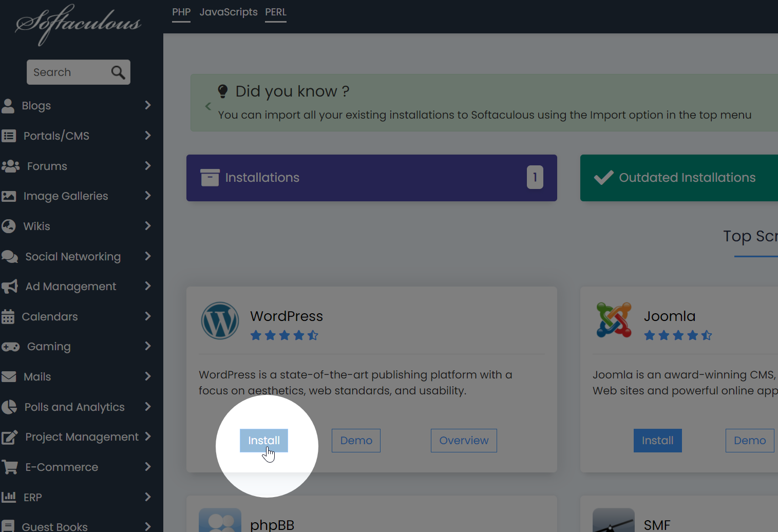Click the ERP bar chart icon

click(x=9, y=497)
